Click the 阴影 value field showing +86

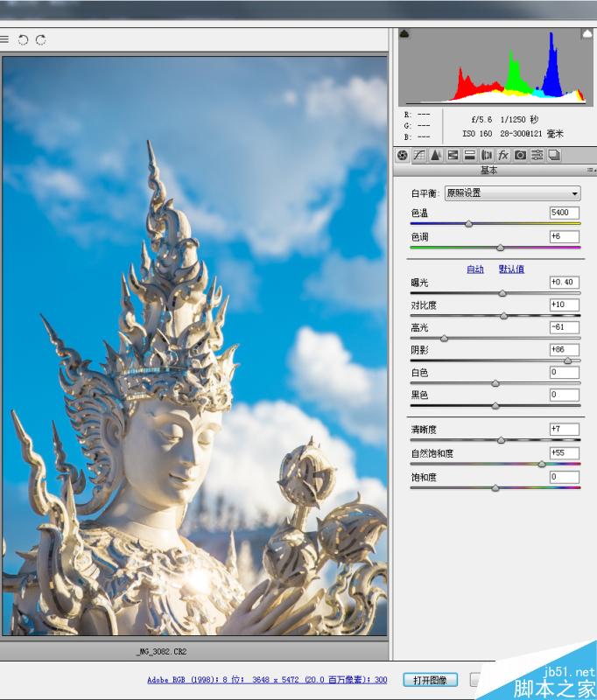point(565,349)
